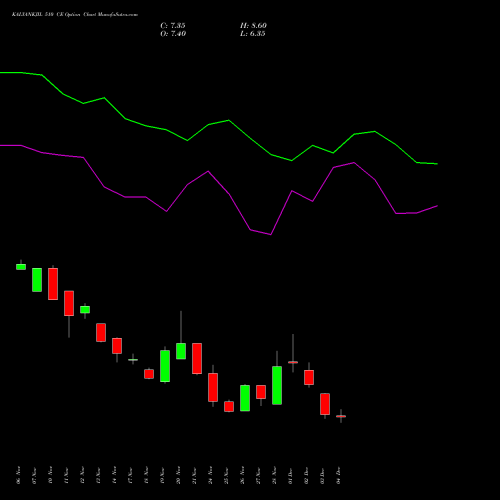Click the 04 Dec date label

tap(338, 475)
